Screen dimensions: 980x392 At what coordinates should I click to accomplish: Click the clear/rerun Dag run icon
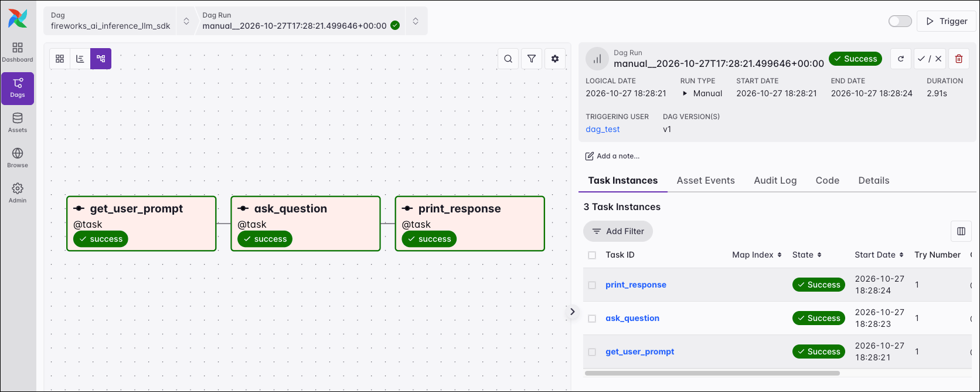coord(901,59)
